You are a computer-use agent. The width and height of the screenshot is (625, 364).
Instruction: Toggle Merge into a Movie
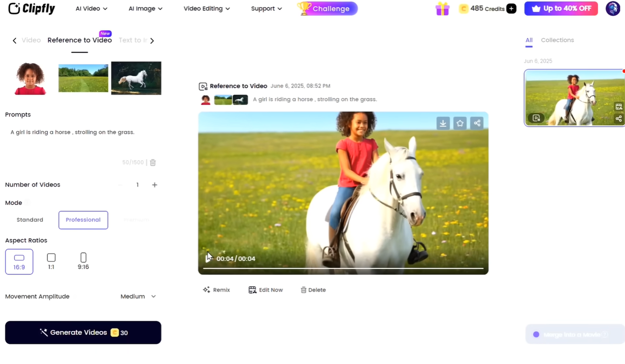pyautogui.click(x=574, y=334)
